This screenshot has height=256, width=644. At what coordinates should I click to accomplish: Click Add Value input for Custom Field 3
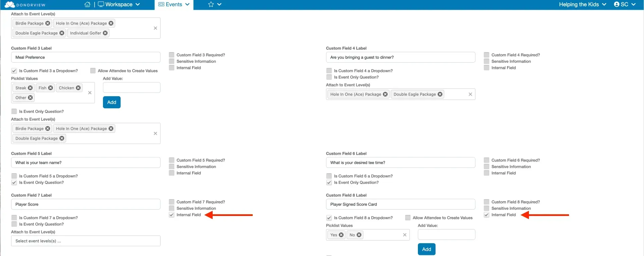(x=132, y=87)
